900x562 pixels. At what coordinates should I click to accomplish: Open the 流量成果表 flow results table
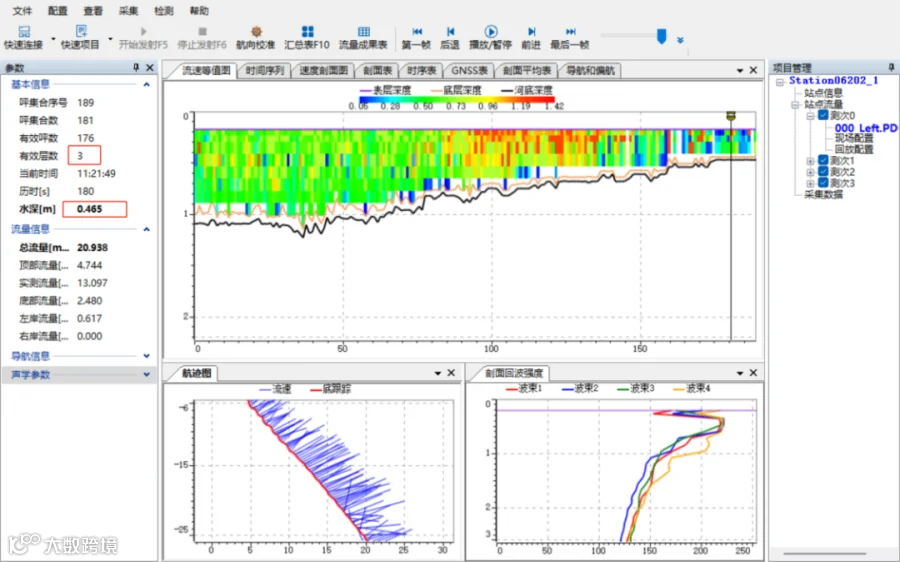tap(363, 32)
